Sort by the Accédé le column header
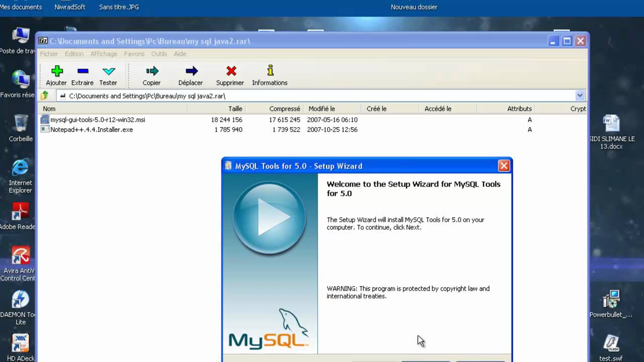Screen dimensions: 644x362 tap(448, 109)
